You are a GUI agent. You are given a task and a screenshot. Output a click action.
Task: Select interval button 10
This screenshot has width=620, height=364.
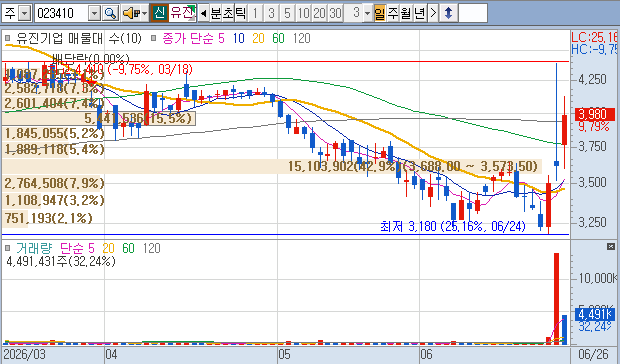303,13
